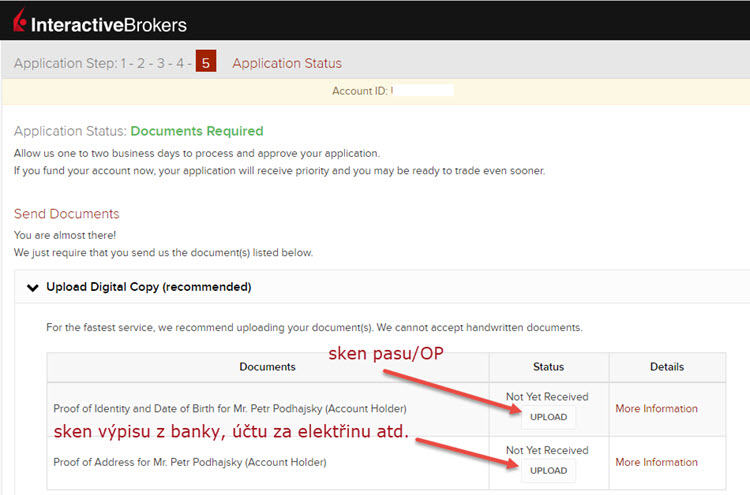Viewport: 750px width, 495px height.
Task: Click Upload for Proof of Identity
Action: (548, 417)
